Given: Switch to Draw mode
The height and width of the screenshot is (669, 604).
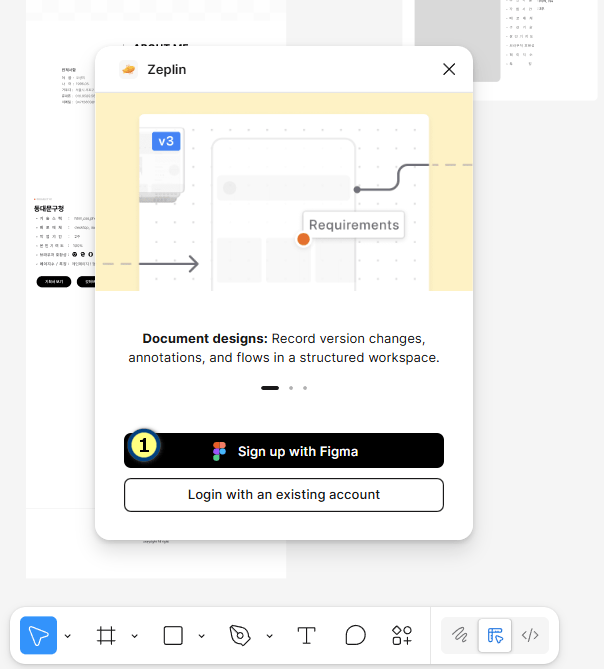Looking at the screenshot, I should pos(459,635).
